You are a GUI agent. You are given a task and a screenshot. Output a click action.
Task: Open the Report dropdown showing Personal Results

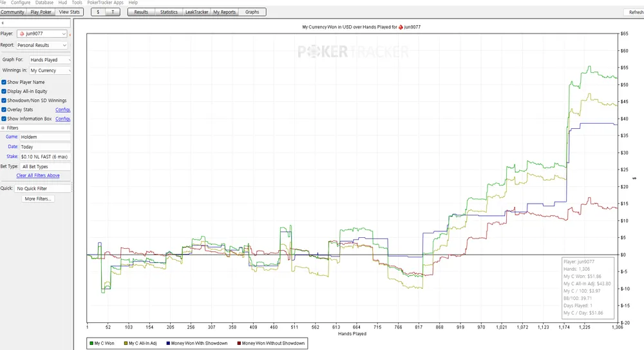pos(42,45)
